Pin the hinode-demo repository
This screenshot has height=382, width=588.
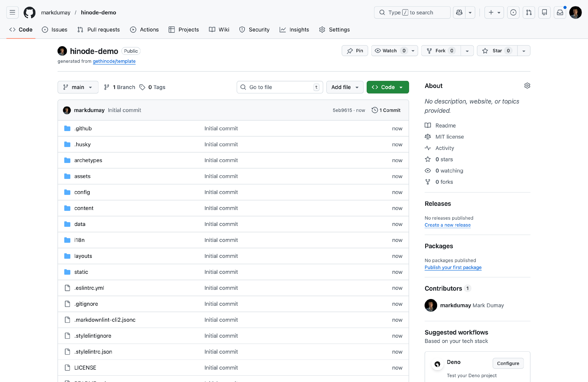pos(355,51)
